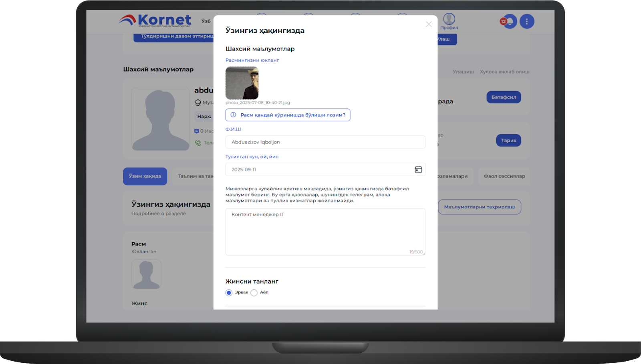Viewport: 641px width, 364px height.
Task: Select the Эркак radio button
Action: tap(229, 293)
